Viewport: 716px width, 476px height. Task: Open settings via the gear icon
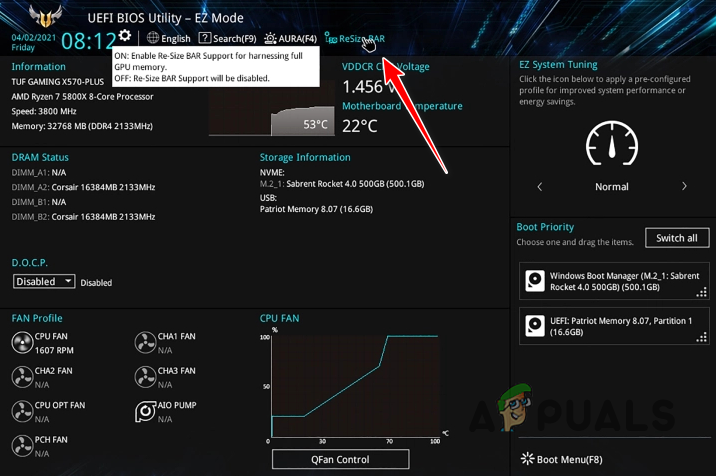tap(125, 35)
